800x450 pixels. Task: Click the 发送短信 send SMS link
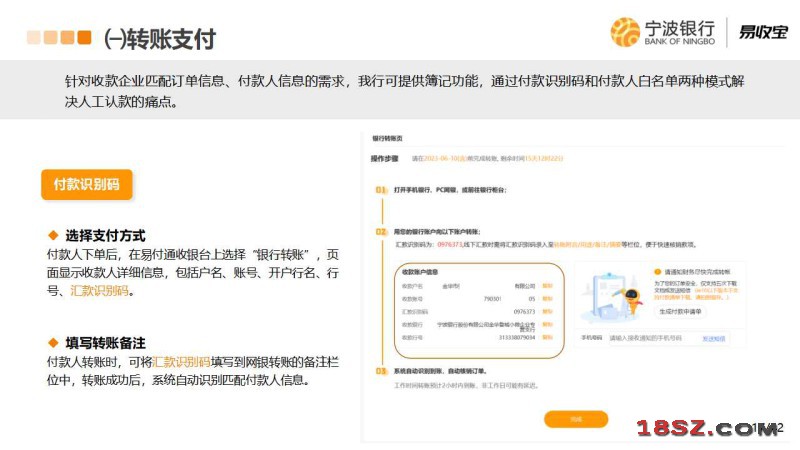click(713, 339)
